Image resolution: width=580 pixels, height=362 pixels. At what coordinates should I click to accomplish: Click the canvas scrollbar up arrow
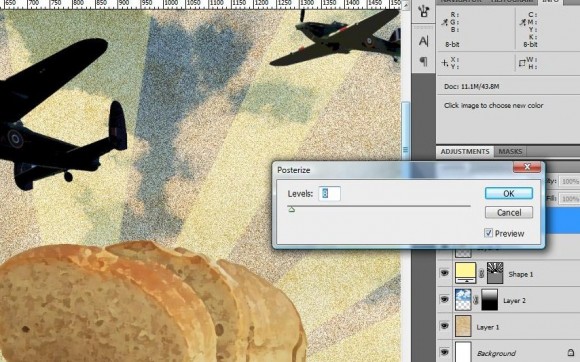(405, 5)
